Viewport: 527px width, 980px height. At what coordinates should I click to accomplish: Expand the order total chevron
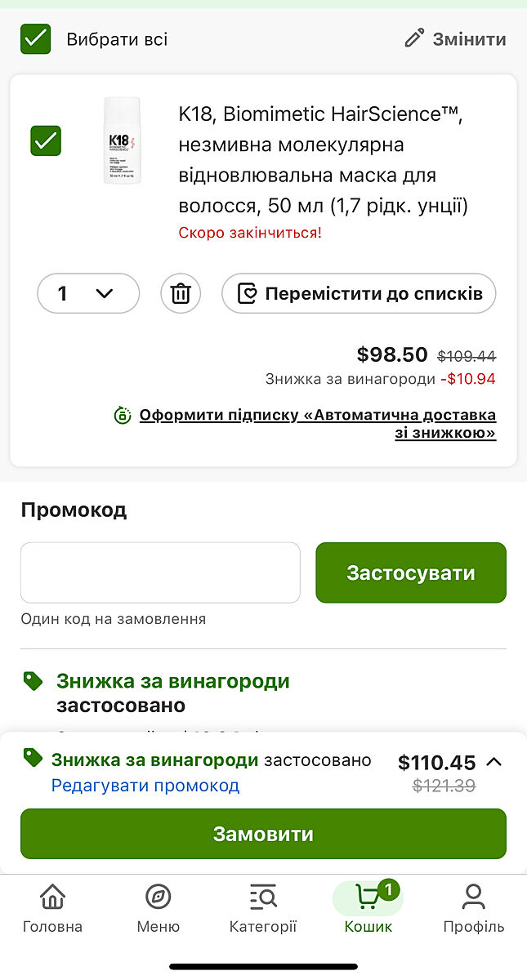(494, 762)
